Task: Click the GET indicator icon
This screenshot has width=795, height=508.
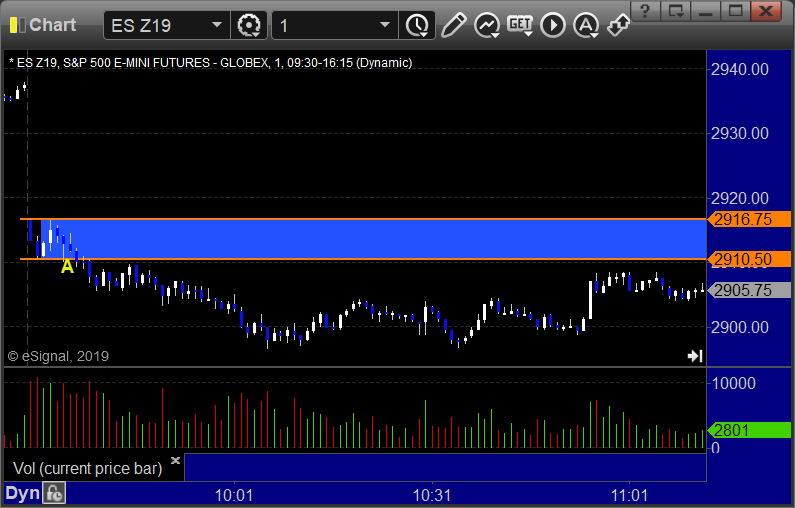Action: 520,25
